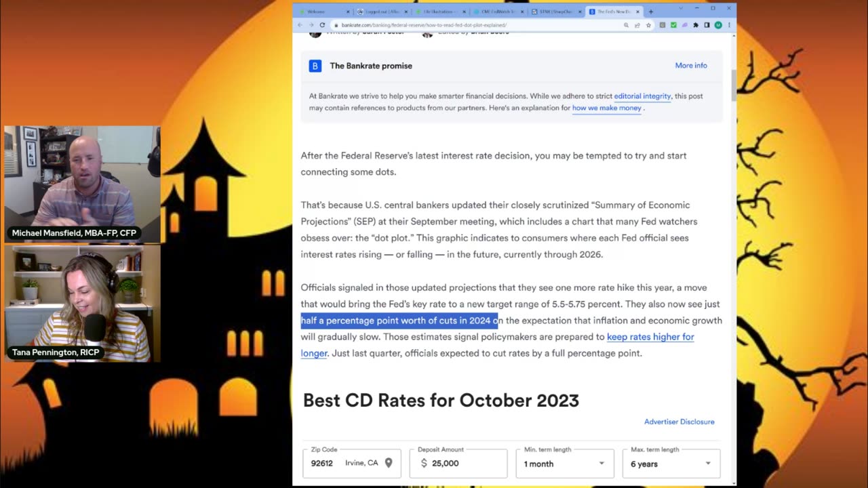
Task: Close the CME FedWatch tab
Action: coord(522,12)
